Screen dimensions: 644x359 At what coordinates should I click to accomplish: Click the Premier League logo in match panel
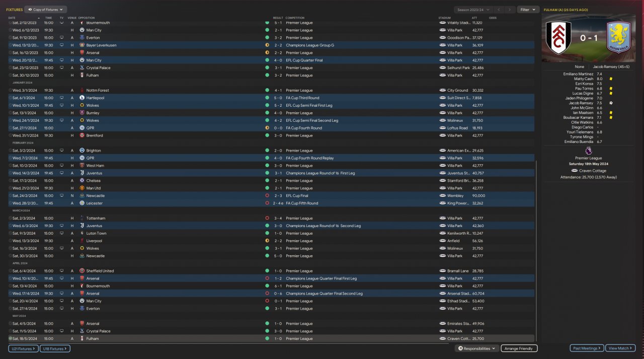(x=589, y=151)
